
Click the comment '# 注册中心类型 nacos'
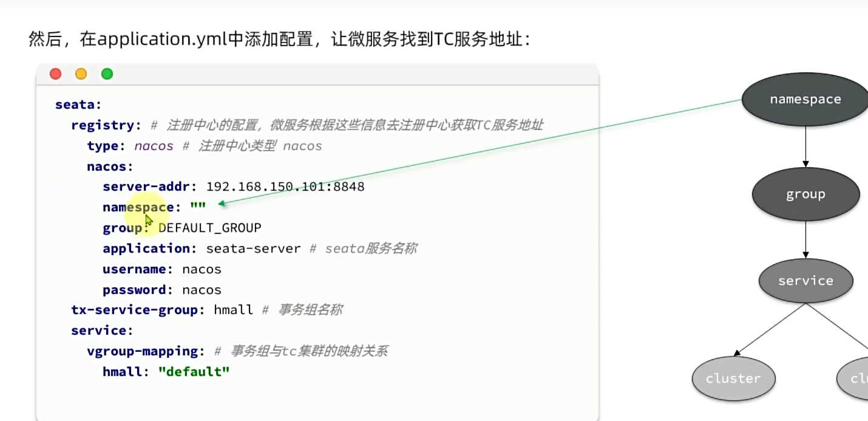pyautogui.click(x=251, y=146)
